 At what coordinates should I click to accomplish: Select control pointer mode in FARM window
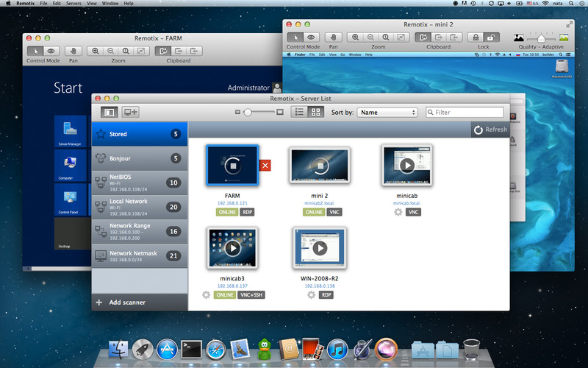coord(35,51)
